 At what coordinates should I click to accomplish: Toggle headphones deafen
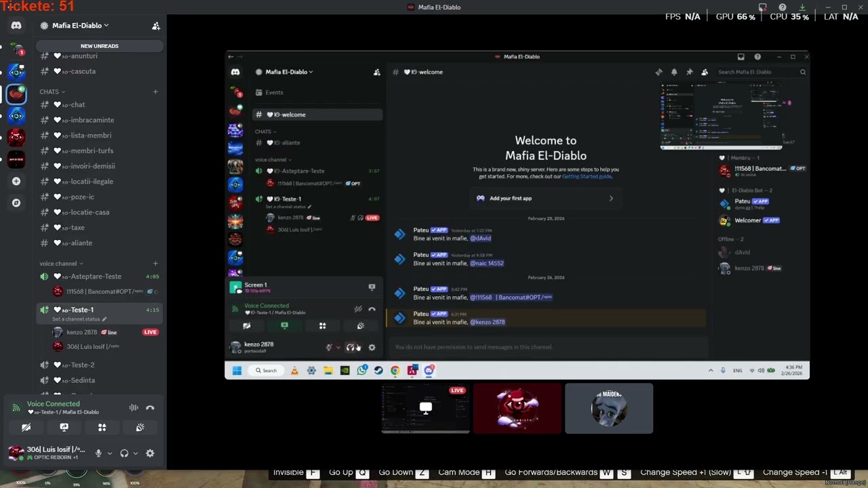(124, 453)
